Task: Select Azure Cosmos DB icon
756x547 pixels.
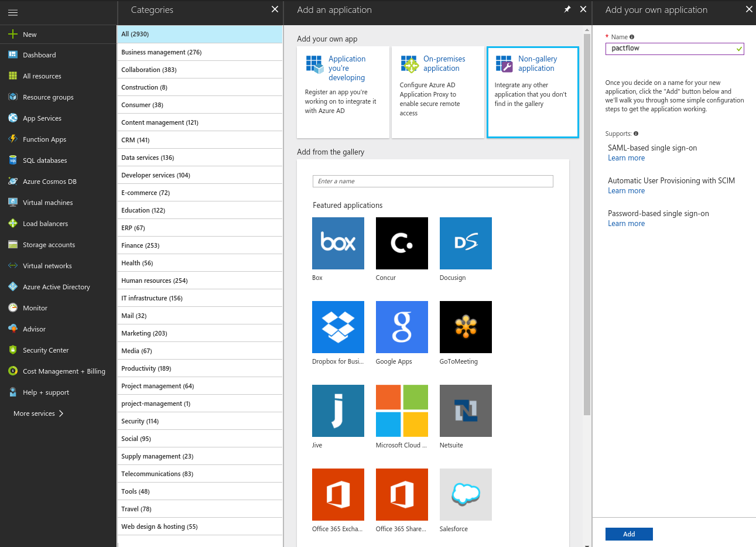Action: (13, 181)
